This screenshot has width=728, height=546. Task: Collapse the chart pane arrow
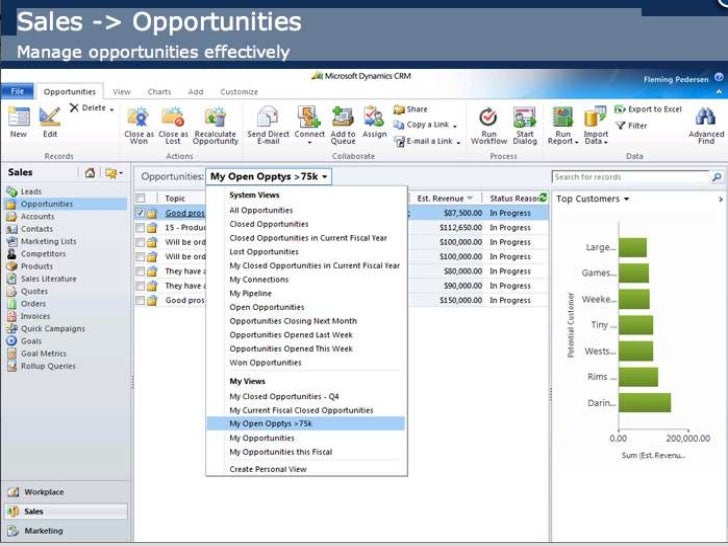pos(720,199)
